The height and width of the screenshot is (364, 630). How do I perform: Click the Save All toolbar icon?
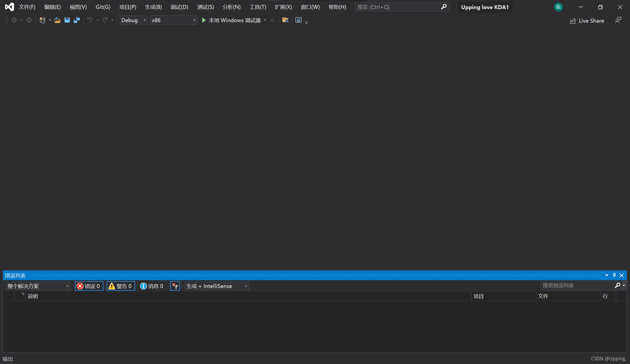[x=77, y=20]
